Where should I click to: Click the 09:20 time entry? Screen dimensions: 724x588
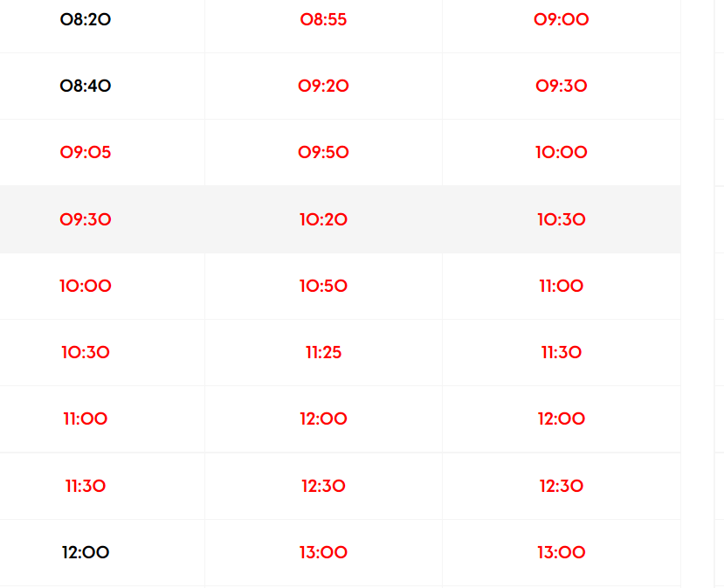(x=323, y=86)
